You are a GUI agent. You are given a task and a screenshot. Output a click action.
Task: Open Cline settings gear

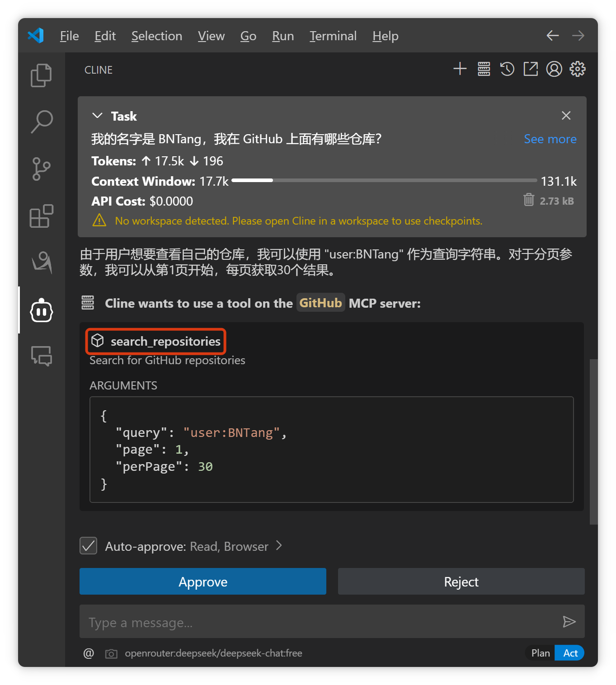577,69
